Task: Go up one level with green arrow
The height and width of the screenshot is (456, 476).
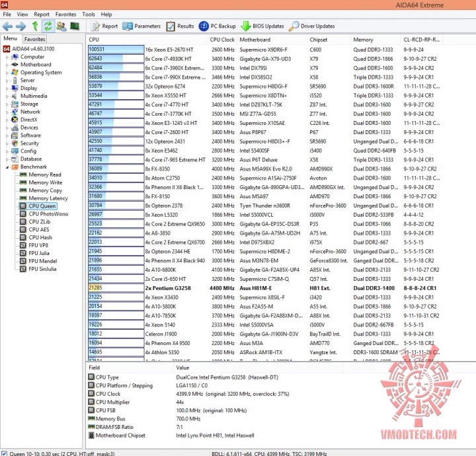Action: (35, 26)
